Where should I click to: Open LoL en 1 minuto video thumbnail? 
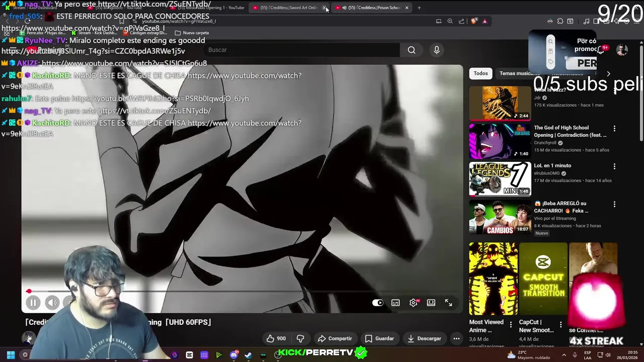click(x=500, y=179)
